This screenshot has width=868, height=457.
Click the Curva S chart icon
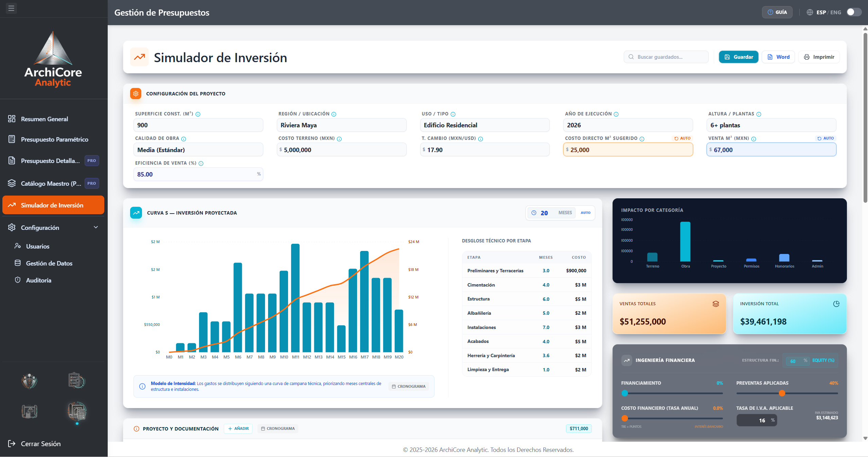(136, 213)
